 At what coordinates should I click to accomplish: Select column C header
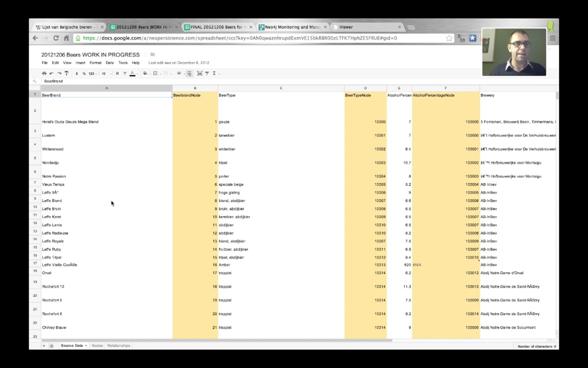(281, 88)
